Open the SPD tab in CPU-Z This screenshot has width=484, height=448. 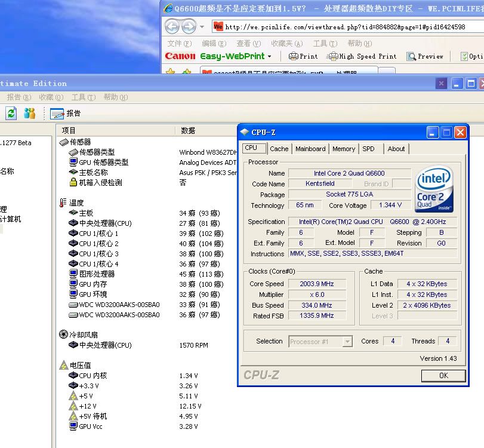[369, 149]
